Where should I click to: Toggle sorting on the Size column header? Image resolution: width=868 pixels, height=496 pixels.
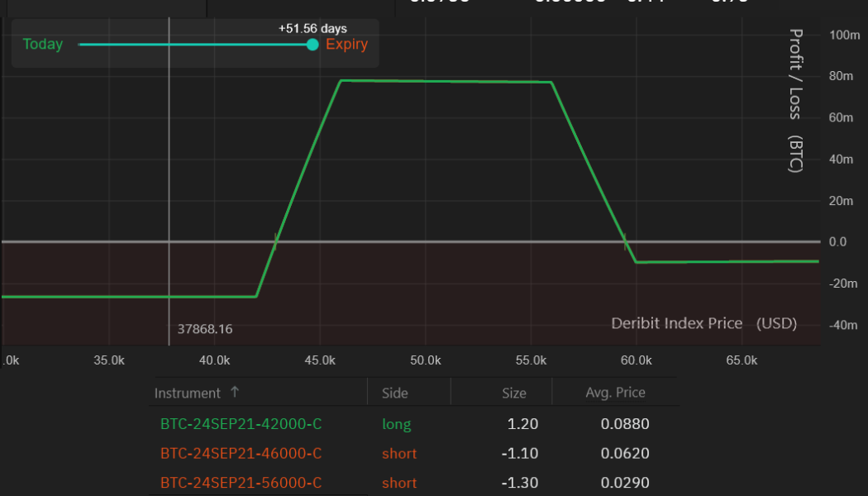click(x=514, y=392)
